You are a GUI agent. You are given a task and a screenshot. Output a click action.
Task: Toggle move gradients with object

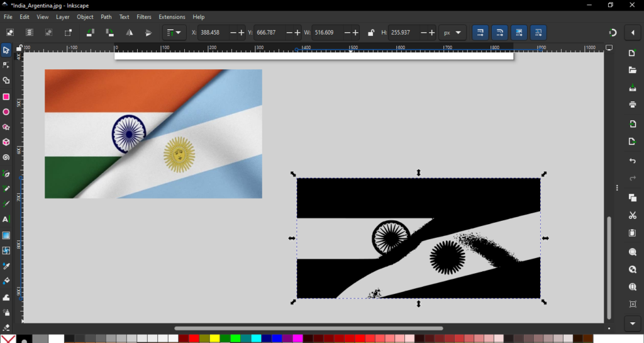519,33
